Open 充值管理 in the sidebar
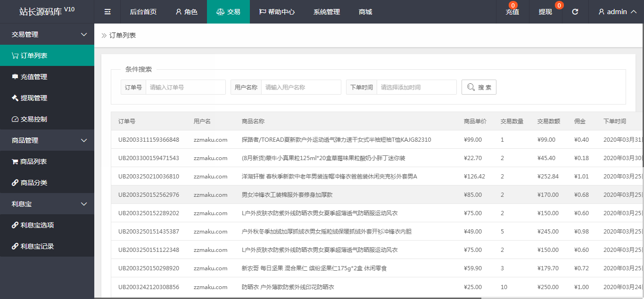The width and height of the screenshot is (644, 299). [33, 77]
